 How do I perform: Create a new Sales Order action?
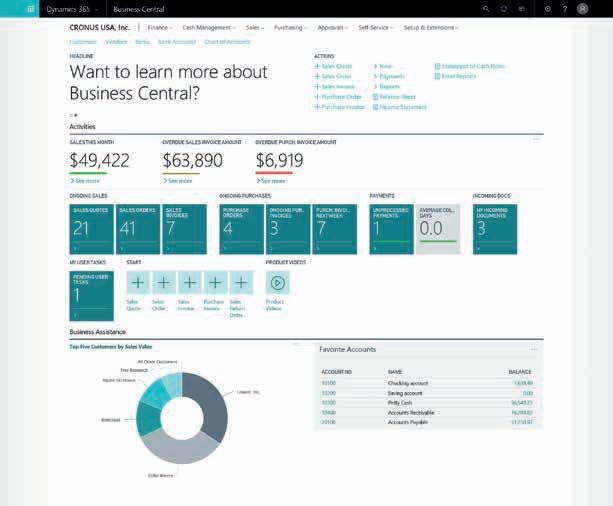pyautogui.click(x=333, y=76)
